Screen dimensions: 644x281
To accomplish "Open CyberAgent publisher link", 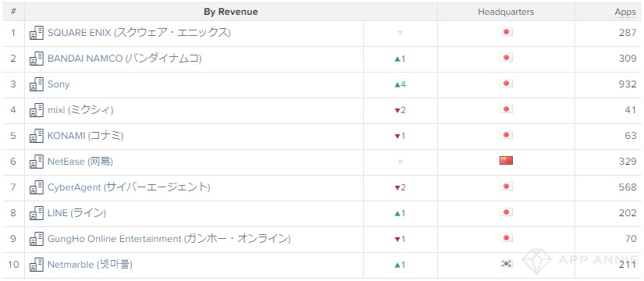I will point(129,187).
